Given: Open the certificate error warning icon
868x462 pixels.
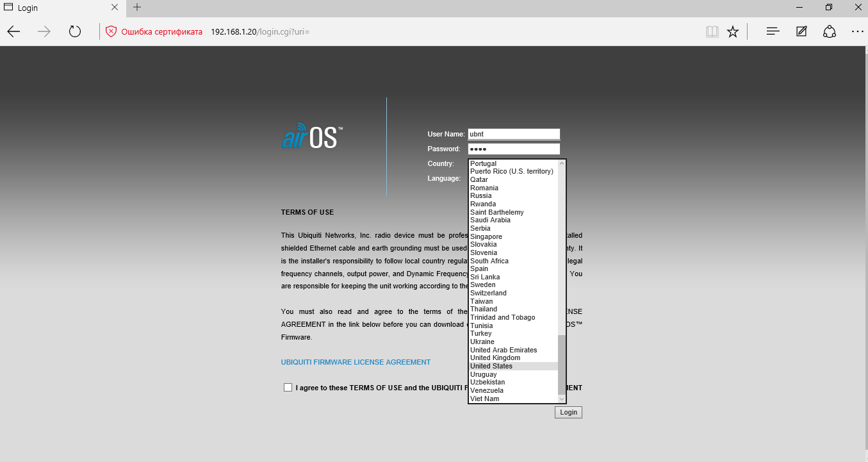Looking at the screenshot, I should coord(111,31).
